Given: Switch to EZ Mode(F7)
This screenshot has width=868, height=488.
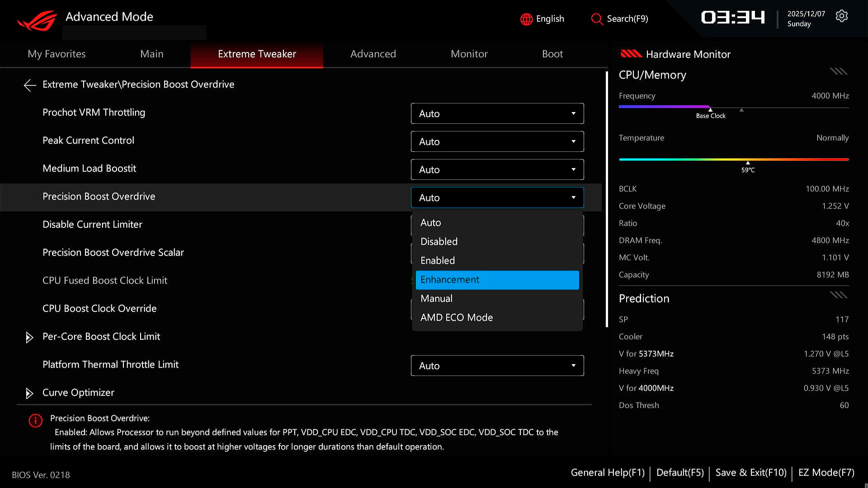Looking at the screenshot, I should [826, 473].
